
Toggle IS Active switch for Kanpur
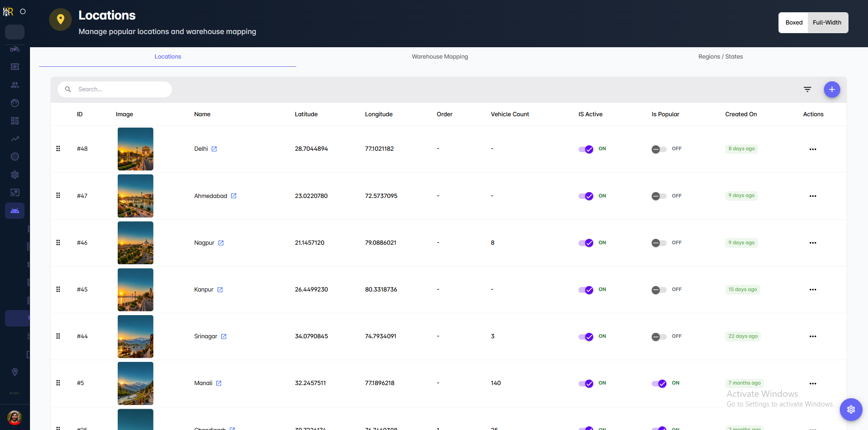586,290
